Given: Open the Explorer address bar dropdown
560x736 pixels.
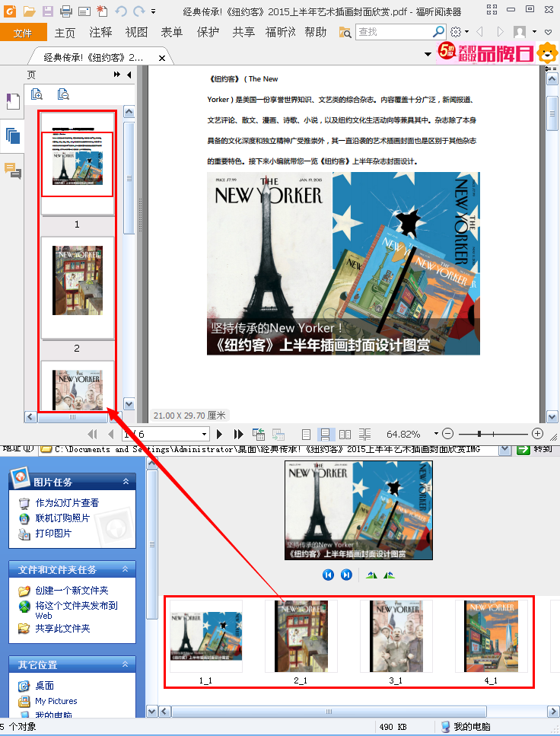Looking at the screenshot, I should (x=505, y=450).
